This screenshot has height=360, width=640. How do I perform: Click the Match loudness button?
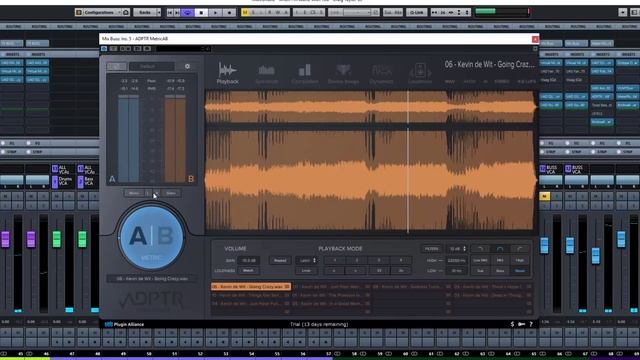248,271
